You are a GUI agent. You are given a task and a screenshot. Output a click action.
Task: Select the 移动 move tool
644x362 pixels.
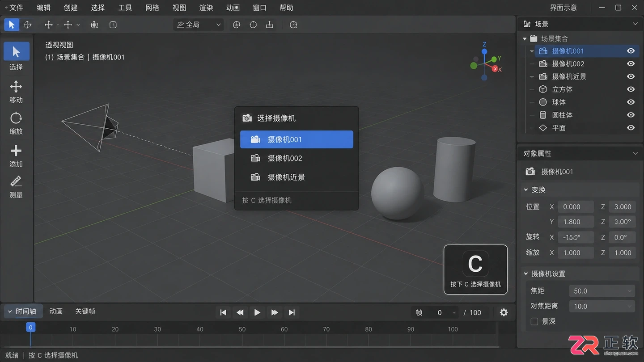click(x=16, y=92)
